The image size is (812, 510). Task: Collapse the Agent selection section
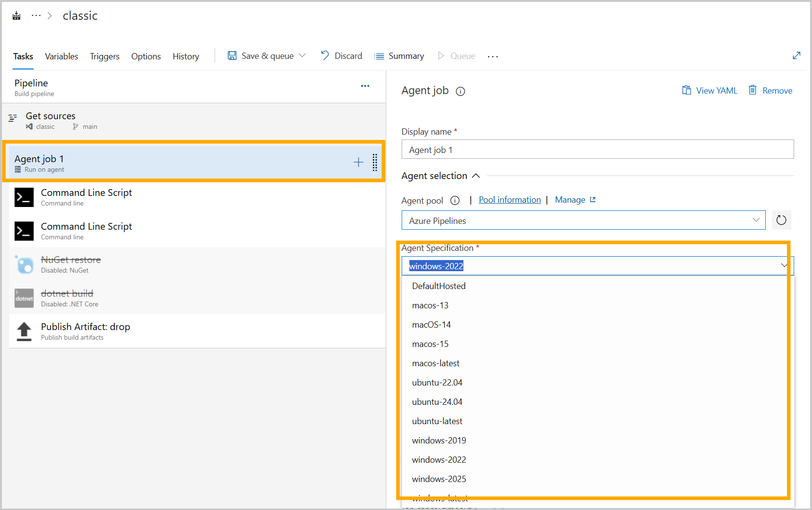(476, 176)
